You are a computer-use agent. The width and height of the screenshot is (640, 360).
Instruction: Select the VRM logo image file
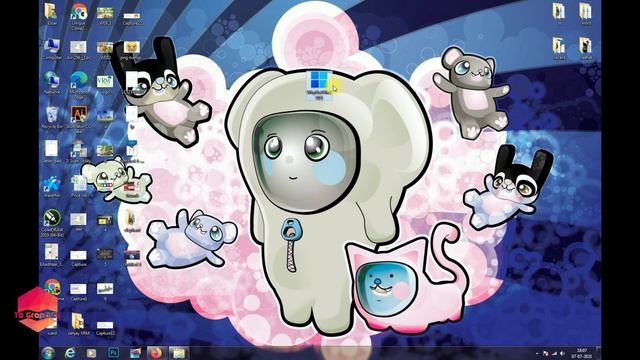tap(105, 83)
